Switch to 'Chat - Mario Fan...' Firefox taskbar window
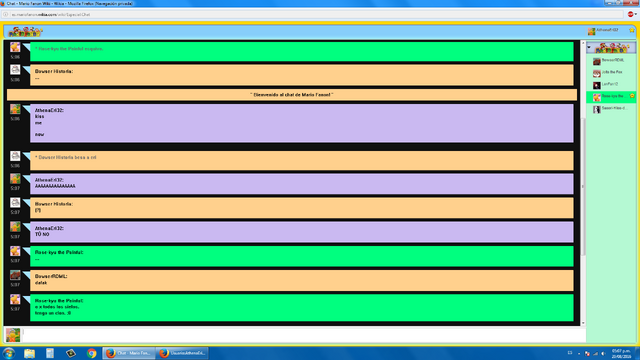 (x=129, y=353)
